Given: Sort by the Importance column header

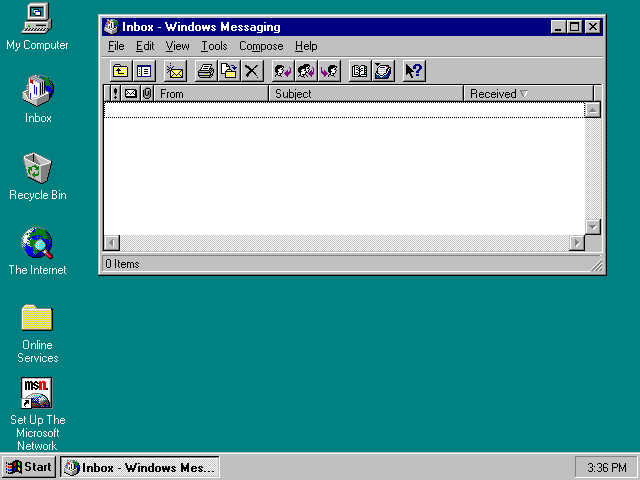Looking at the screenshot, I should tap(116, 94).
